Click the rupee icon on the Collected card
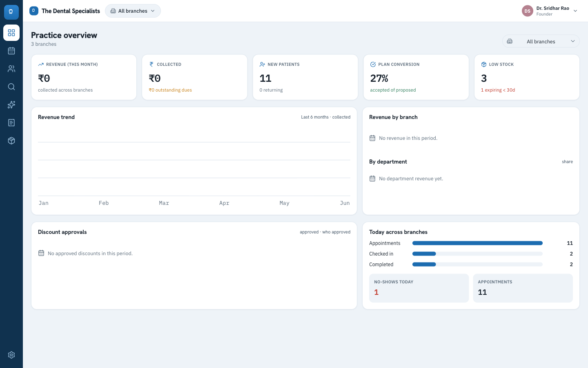588x368 pixels. 151,65
